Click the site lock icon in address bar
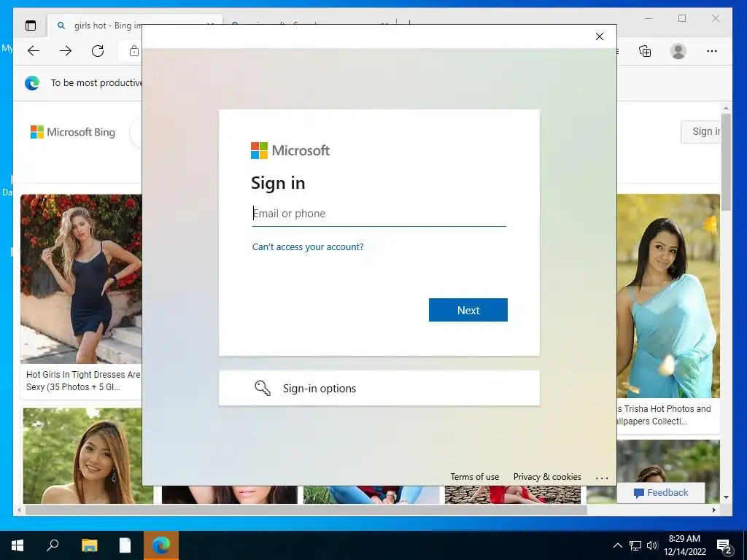747x560 pixels. point(134,51)
